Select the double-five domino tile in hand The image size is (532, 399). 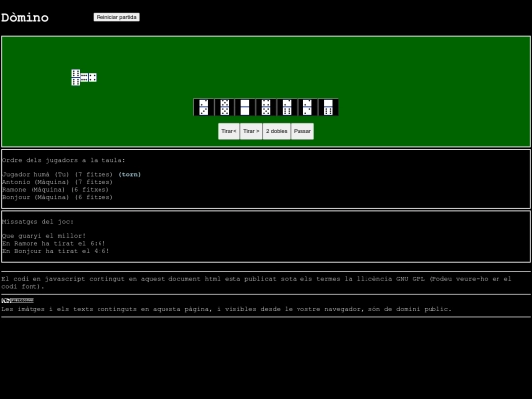225,107
